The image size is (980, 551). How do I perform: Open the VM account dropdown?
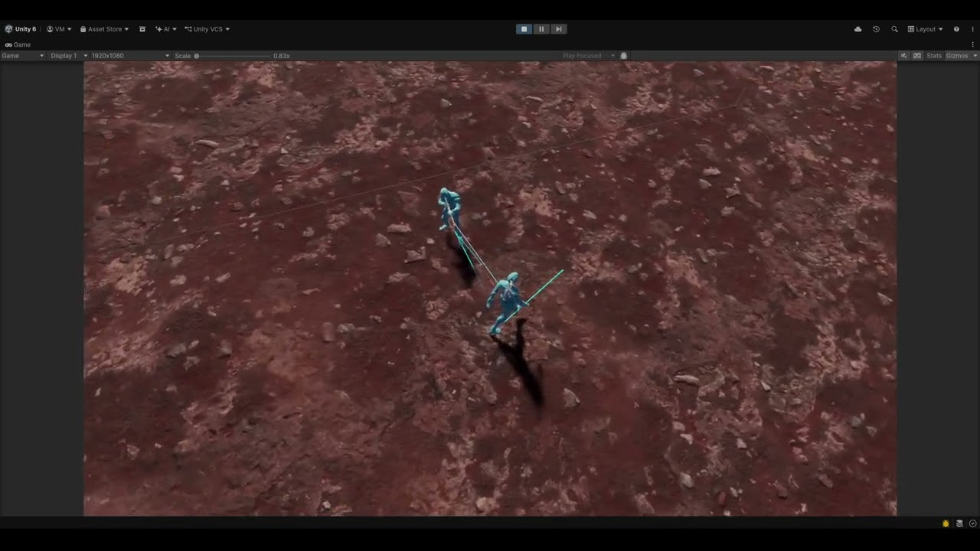click(x=59, y=29)
